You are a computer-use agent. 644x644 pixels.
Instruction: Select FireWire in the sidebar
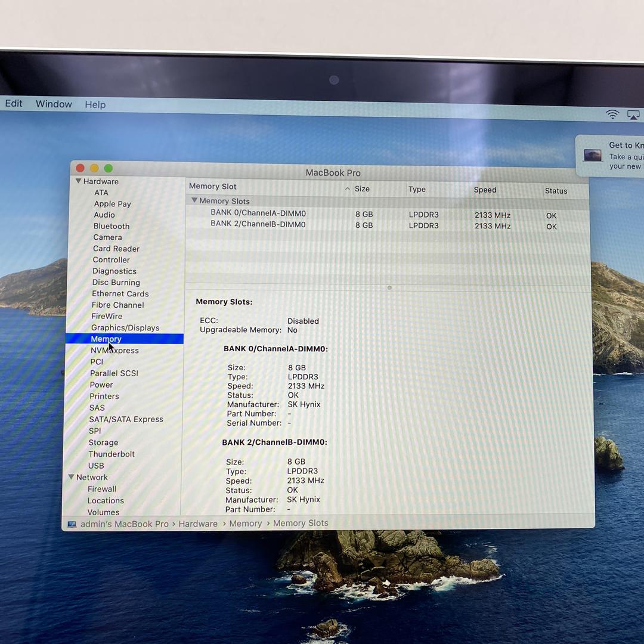click(x=107, y=316)
